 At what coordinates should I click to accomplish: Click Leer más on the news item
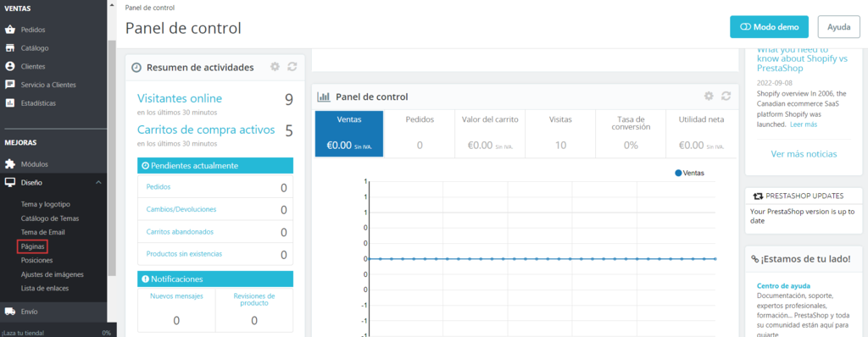pos(804,124)
